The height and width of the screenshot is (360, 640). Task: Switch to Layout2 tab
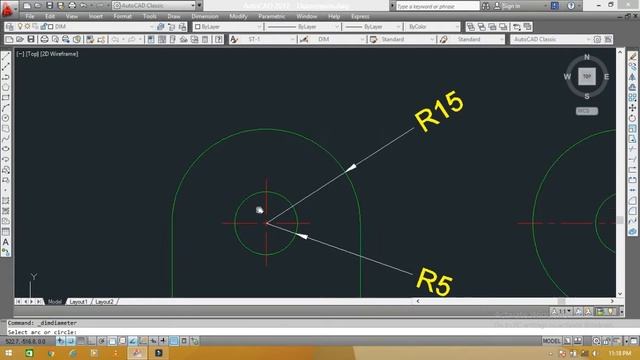click(104, 302)
